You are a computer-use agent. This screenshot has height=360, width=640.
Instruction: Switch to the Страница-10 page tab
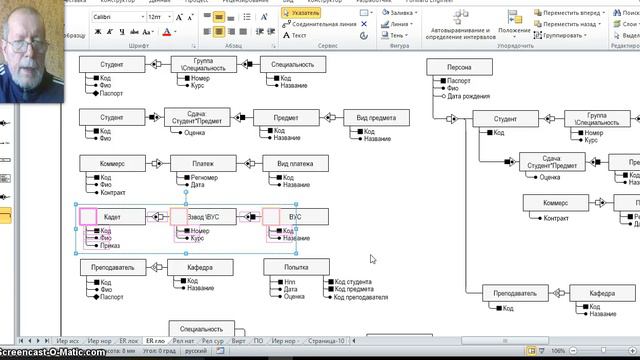[x=326, y=341]
